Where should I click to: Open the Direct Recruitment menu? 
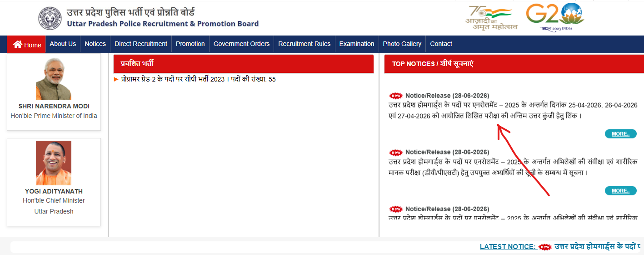coord(141,44)
